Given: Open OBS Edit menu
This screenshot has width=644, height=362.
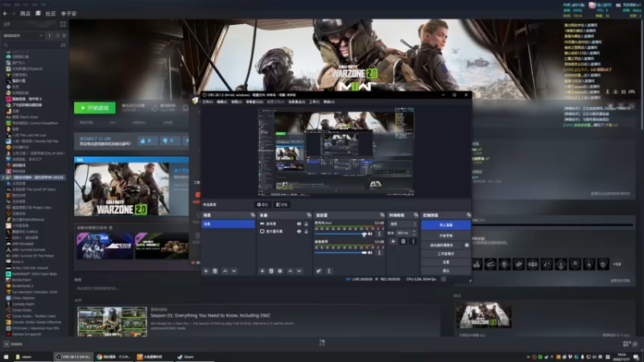Looking at the screenshot, I should [222, 102].
